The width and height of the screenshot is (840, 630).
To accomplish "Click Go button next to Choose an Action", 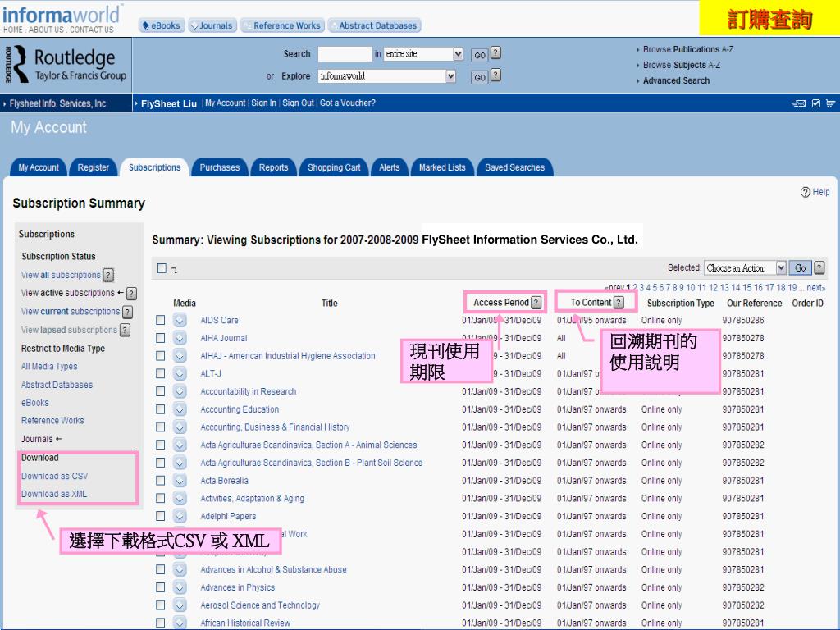I will point(801,268).
